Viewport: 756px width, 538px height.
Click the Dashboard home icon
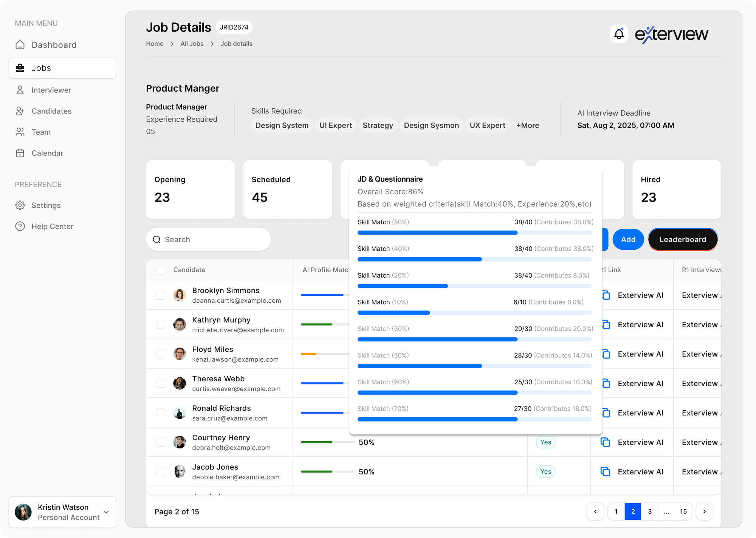pos(20,45)
